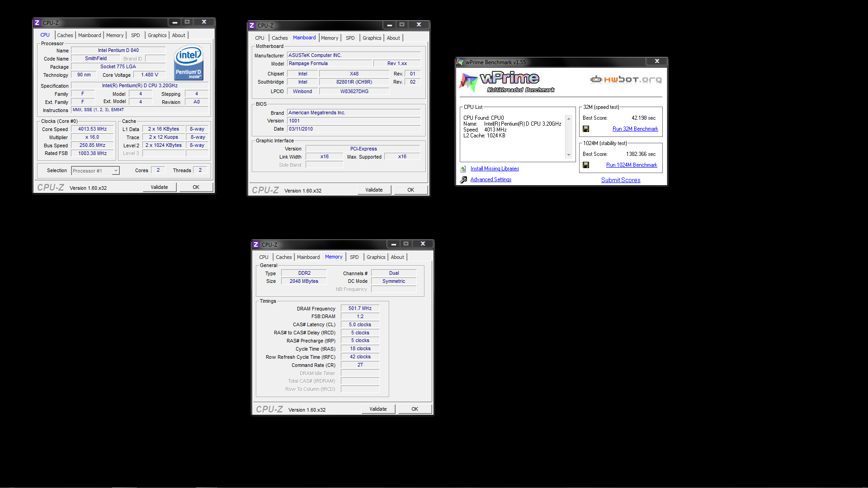Run the 32M Benchmark link
The width and height of the screenshot is (868, 488).
[635, 129]
